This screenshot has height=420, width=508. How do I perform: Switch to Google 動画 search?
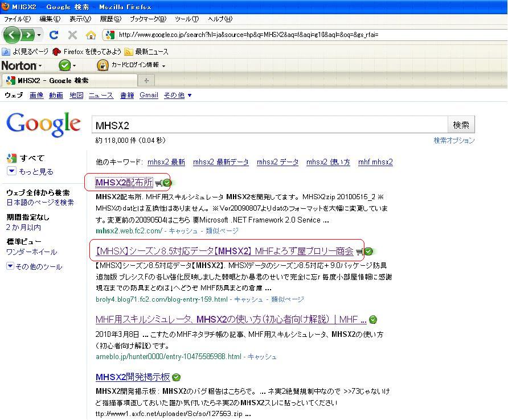pos(56,95)
